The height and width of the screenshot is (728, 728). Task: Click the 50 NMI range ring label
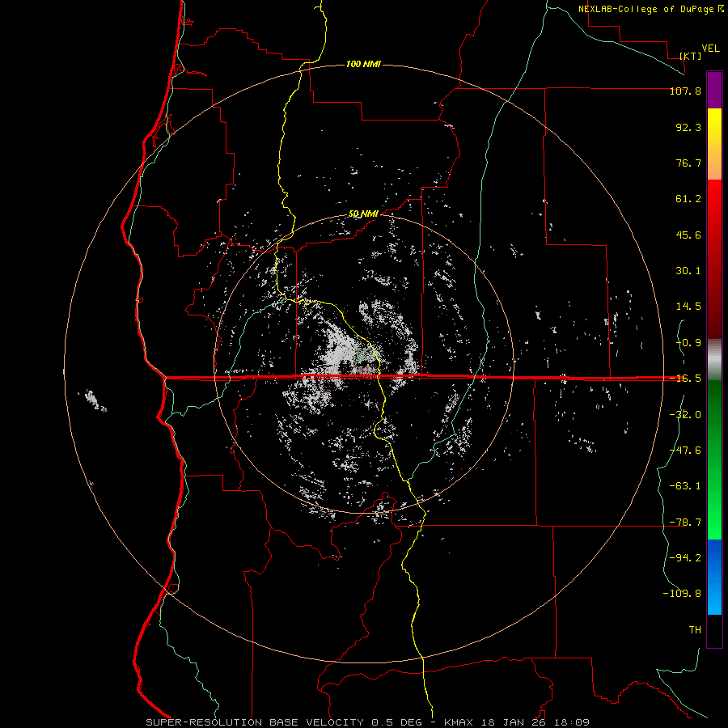[363, 214]
